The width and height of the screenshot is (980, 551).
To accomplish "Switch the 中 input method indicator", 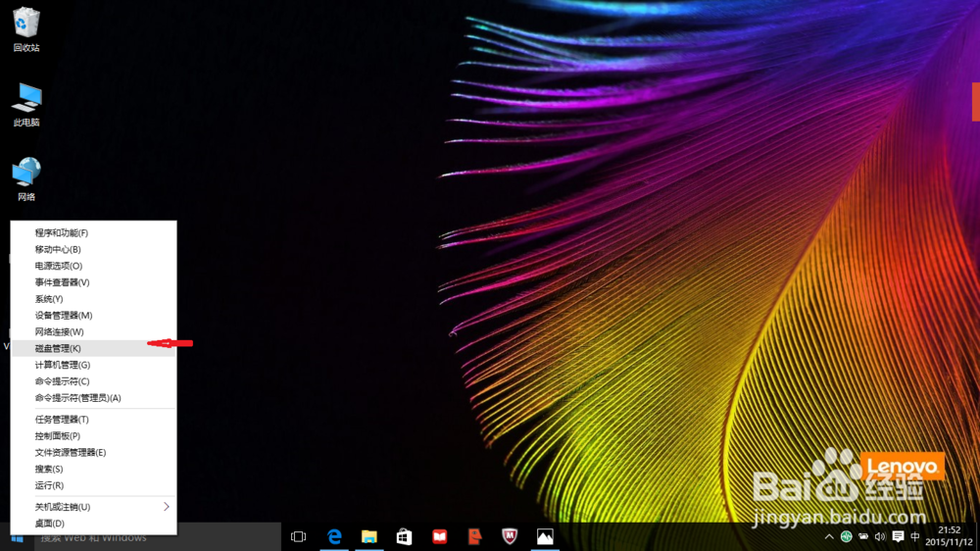I will (915, 536).
